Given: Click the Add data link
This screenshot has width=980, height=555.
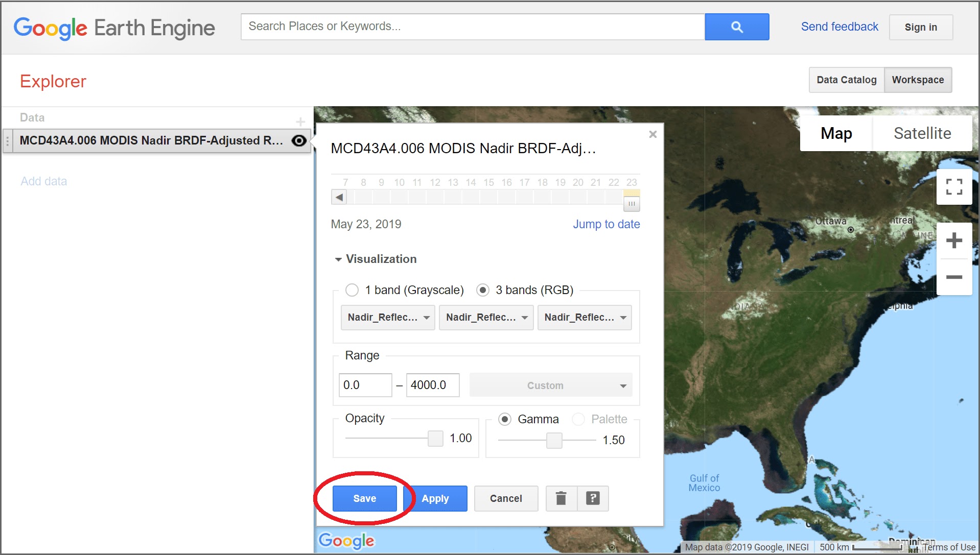Looking at the screenshot, I should click(x=44, y=181).
